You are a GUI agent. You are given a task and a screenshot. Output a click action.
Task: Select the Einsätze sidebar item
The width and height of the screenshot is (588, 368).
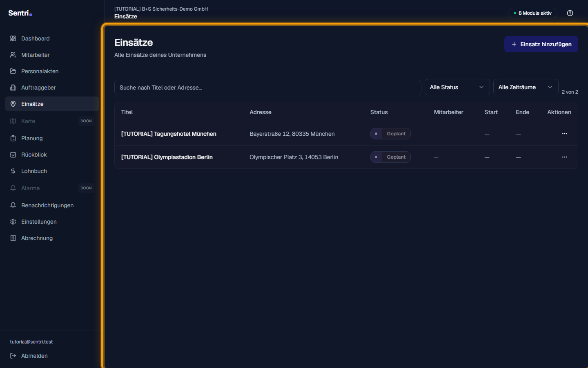pos(52,104)
